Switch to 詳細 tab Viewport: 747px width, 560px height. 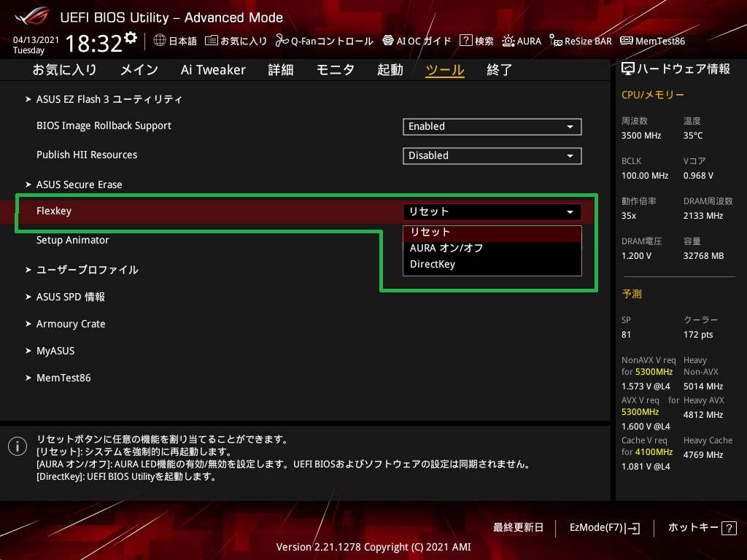coord(281,70)
